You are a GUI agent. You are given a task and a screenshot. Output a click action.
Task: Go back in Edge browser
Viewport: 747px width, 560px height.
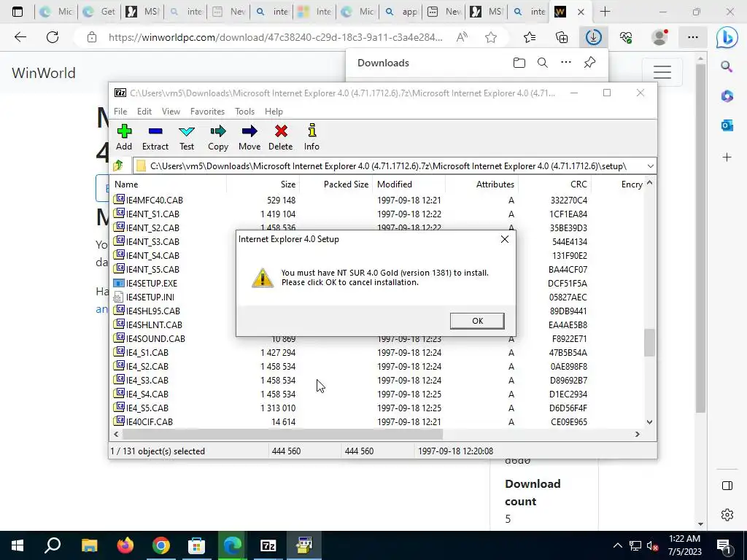click(x=20, y=37)
